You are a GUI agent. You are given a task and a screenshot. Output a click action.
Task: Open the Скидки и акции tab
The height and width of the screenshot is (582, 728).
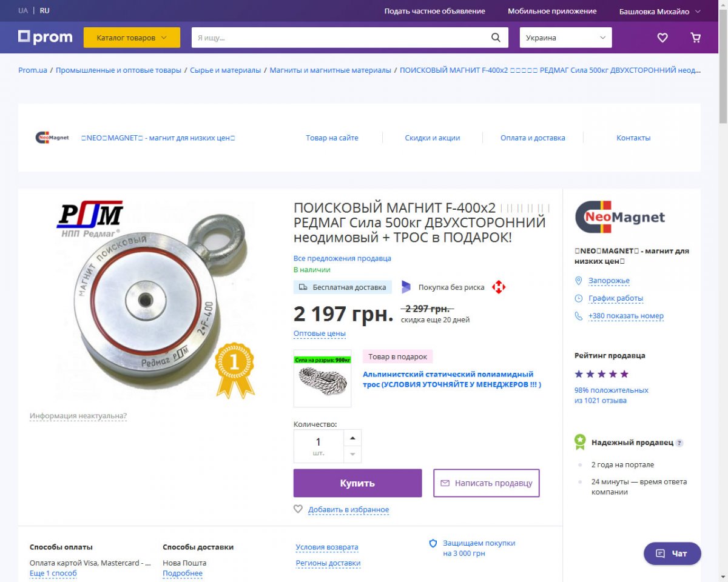pos(433,138)
